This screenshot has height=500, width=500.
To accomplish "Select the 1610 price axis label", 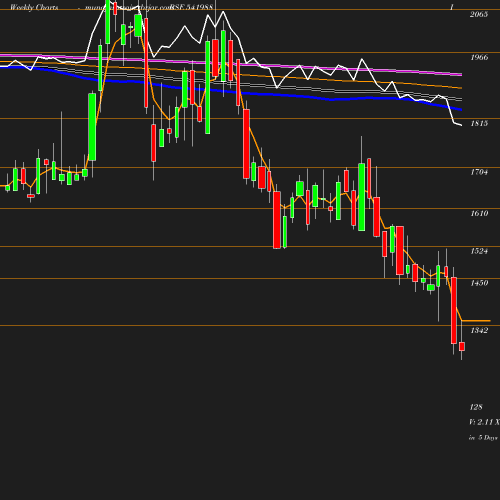I will tap(479, 213).
